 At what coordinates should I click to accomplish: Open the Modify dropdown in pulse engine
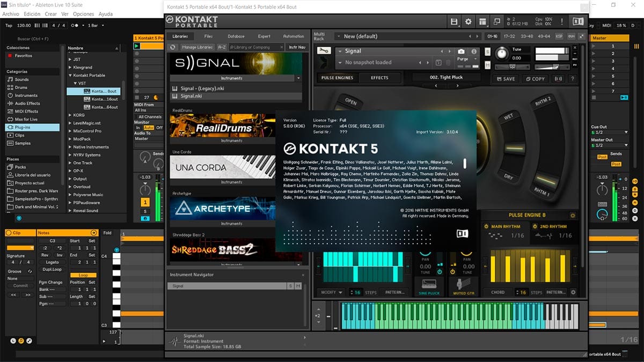tap(332, 292)
